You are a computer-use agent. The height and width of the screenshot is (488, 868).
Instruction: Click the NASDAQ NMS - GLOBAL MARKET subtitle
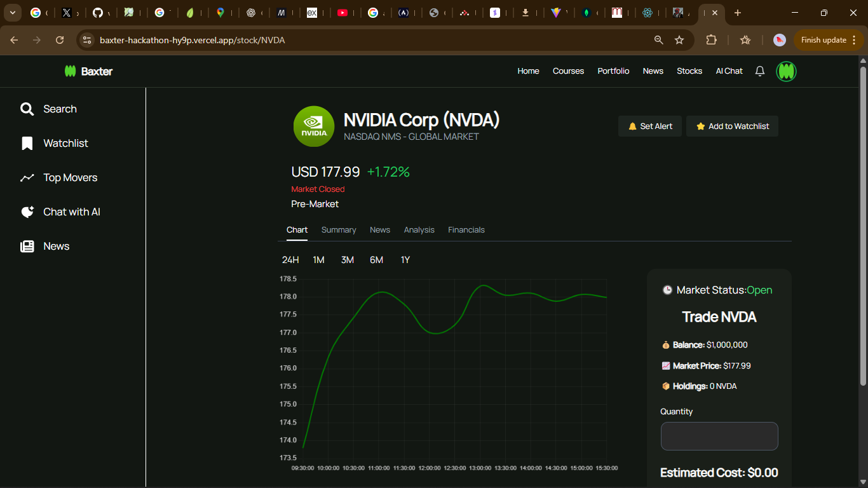tap(411, 137)
